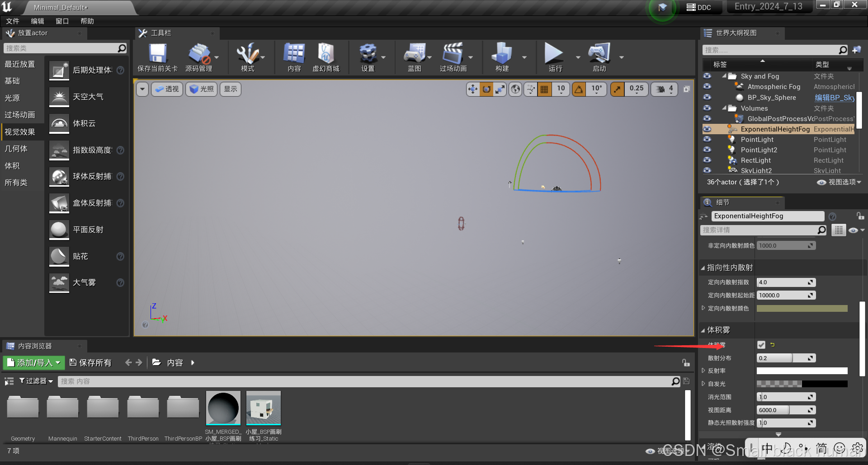
Task: Hide PointLight via its eye icon
Action: point(707,140)
